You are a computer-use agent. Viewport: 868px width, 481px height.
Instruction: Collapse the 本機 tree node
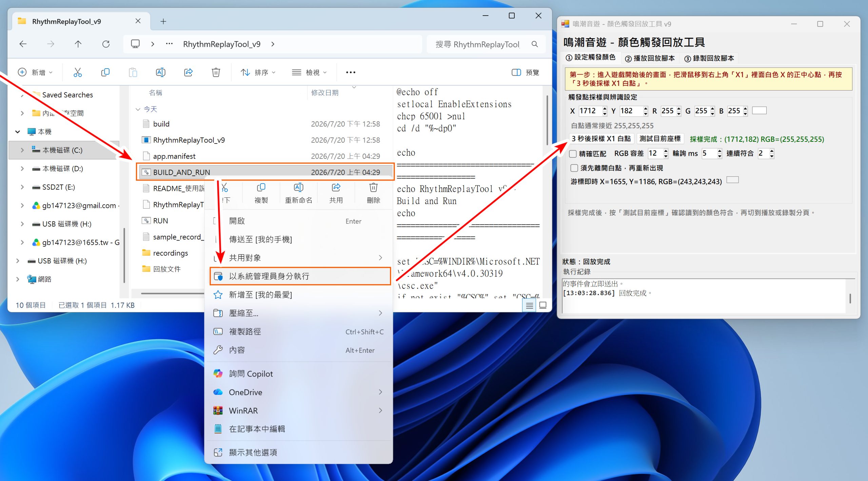pos(18,132)
